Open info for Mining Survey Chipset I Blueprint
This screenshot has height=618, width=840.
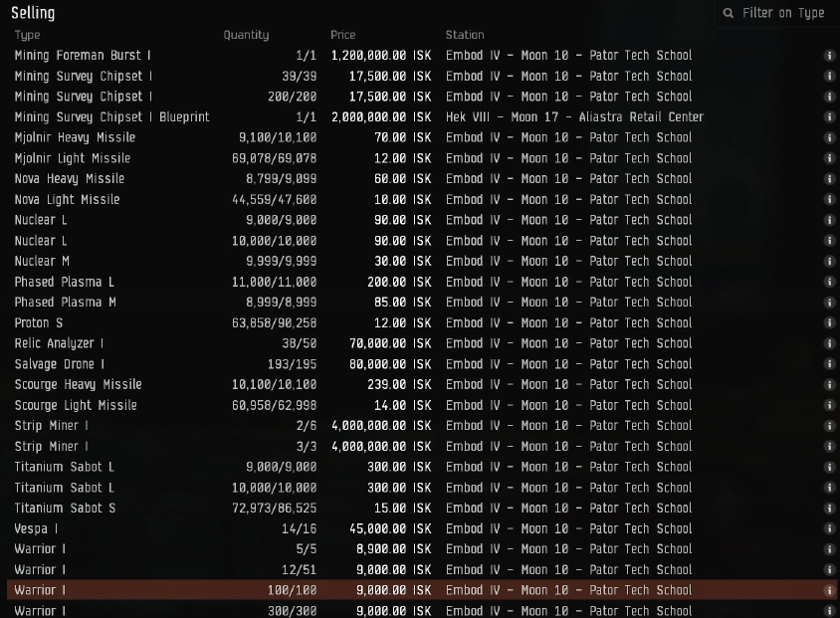tap(829, 117)
